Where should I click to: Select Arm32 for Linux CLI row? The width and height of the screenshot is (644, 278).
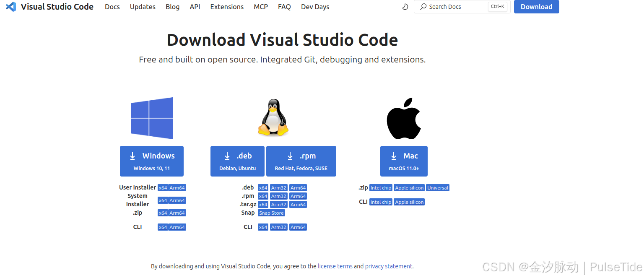tap(279, 227)
